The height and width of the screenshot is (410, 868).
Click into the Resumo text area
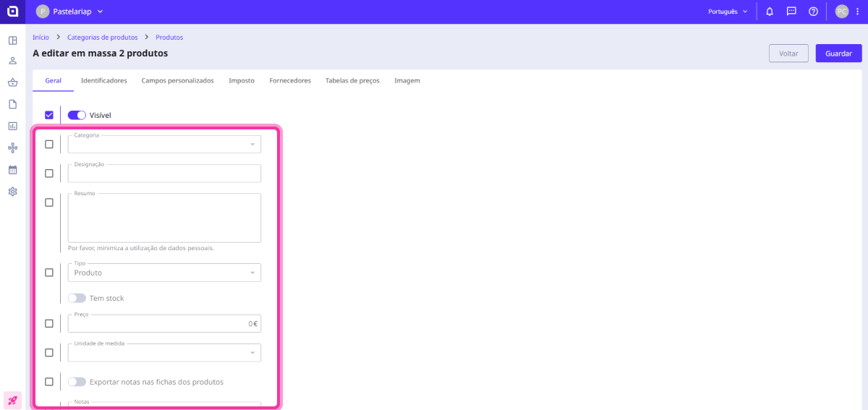click(164, 218)
